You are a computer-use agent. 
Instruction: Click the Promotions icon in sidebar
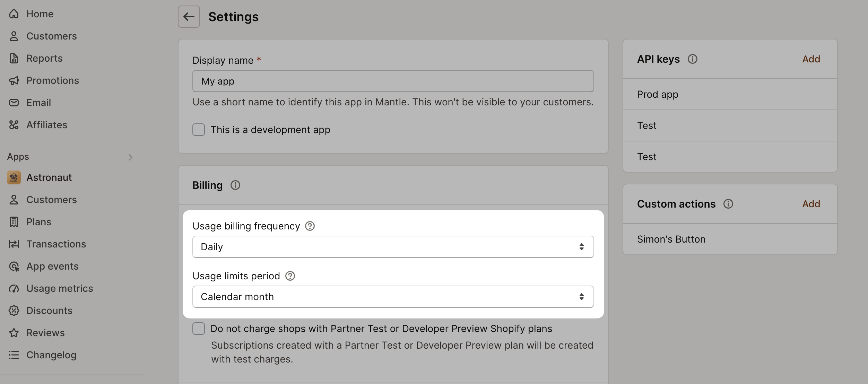coord(13,80)
